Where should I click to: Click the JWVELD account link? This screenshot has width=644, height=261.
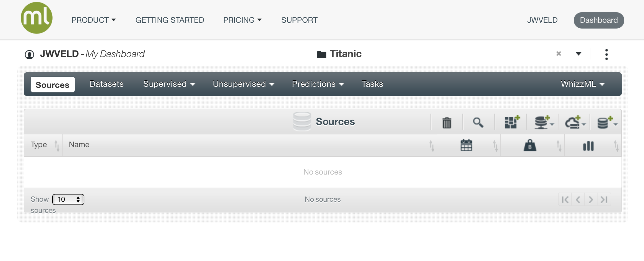click(542, 20)
